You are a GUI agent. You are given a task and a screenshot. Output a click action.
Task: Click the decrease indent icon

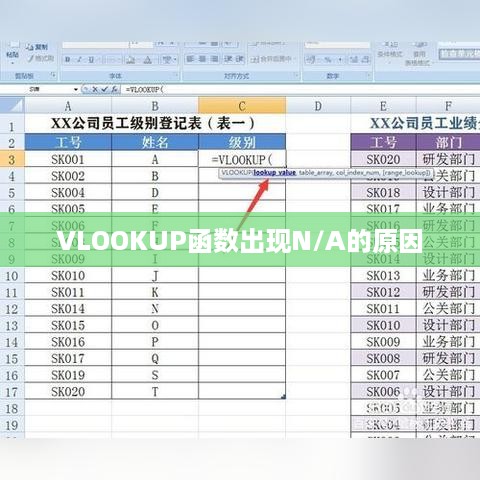click(228, 59)
